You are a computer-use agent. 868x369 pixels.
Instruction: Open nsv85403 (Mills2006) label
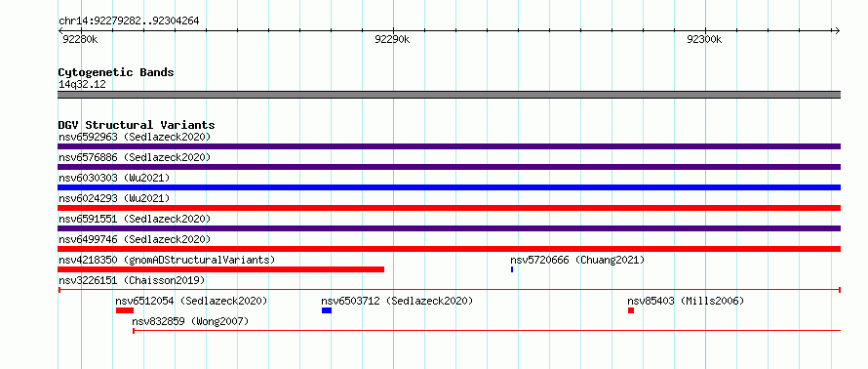click(686, 301)
